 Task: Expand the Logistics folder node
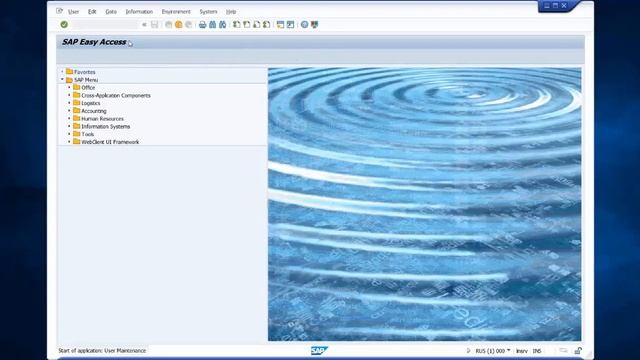point(69,103)
